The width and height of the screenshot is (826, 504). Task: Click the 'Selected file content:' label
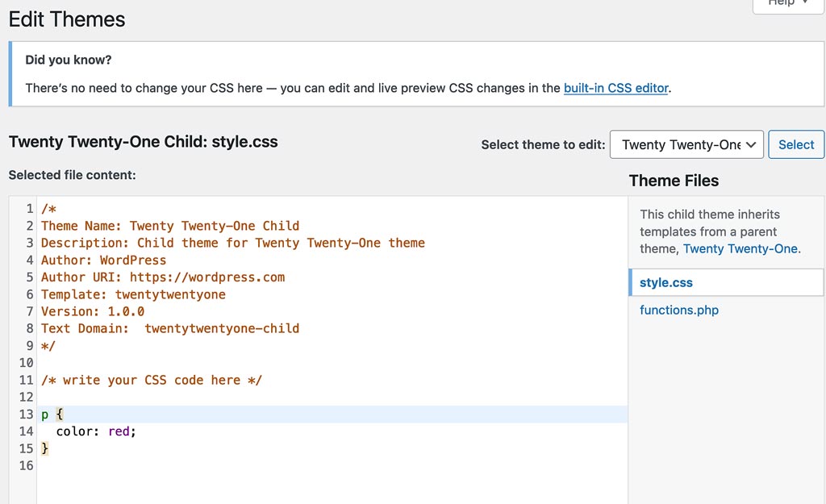(x=72, y=175)
